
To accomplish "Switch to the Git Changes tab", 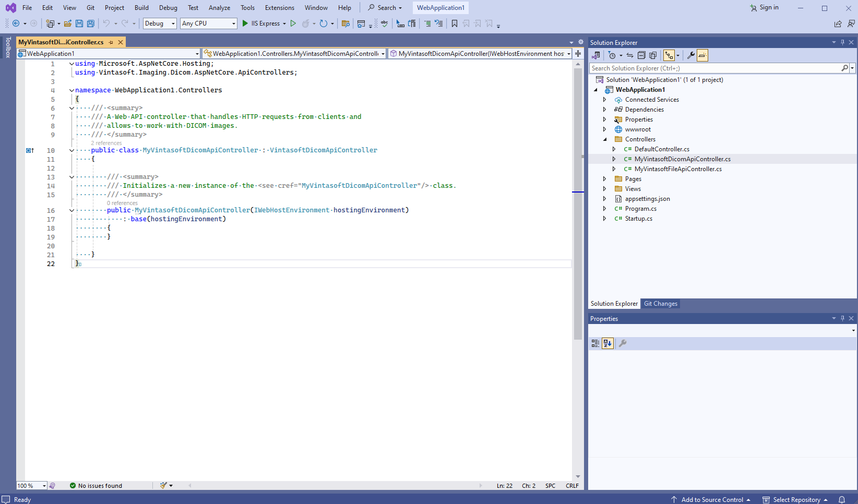I will click(x=660, y=304).
